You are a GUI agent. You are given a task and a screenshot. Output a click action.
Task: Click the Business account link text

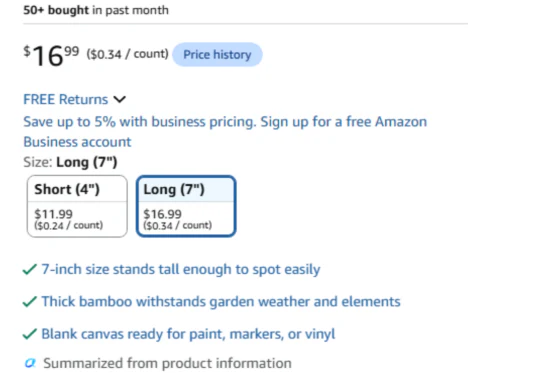(77, 142)
